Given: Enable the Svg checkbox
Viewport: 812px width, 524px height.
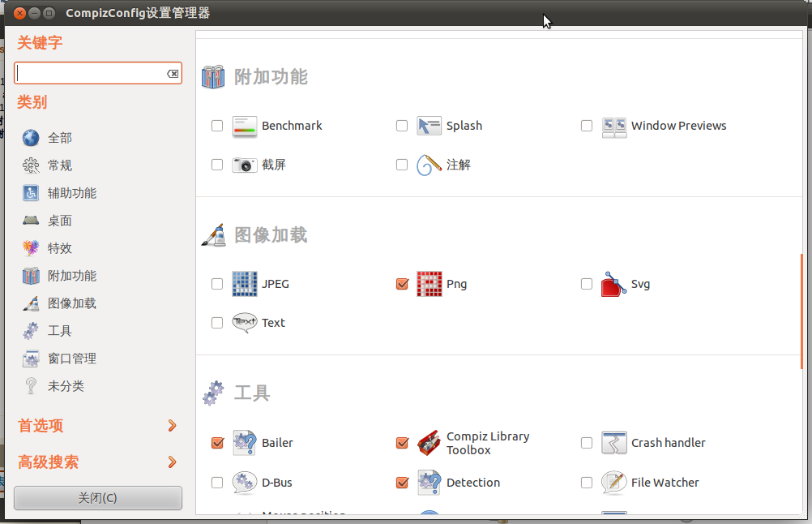Looking at the screenshot, I should tap(587, 284).
